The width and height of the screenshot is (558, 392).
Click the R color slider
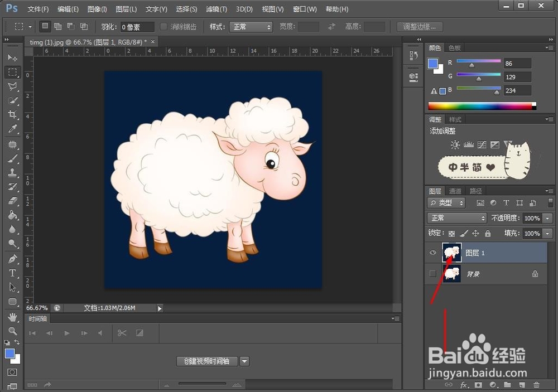pyautogui.click(x=479, y=62)
